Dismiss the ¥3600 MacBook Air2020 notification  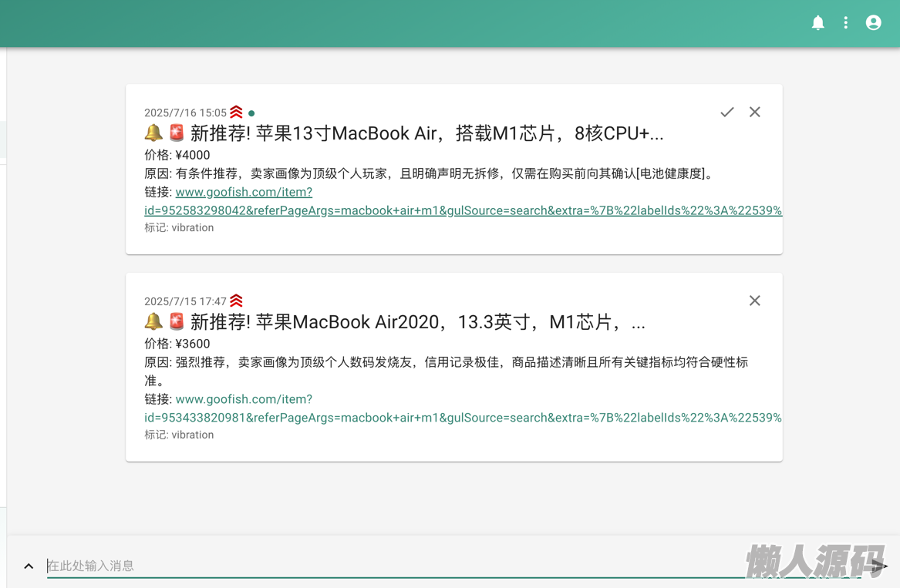(754, 301)
